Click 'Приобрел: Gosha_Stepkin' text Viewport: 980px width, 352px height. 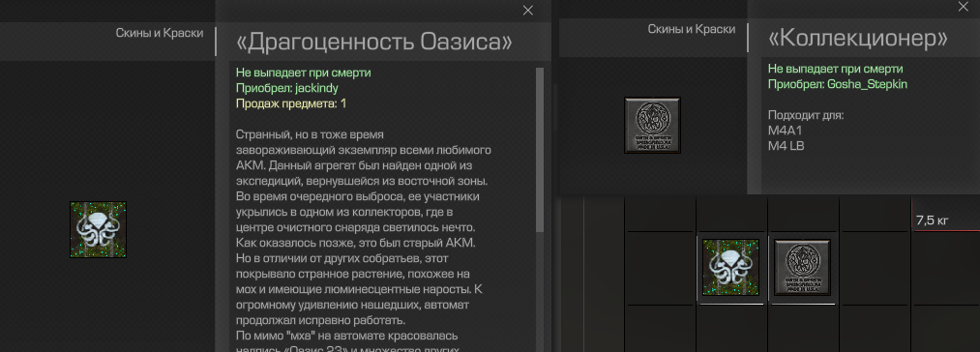(838, 84)
